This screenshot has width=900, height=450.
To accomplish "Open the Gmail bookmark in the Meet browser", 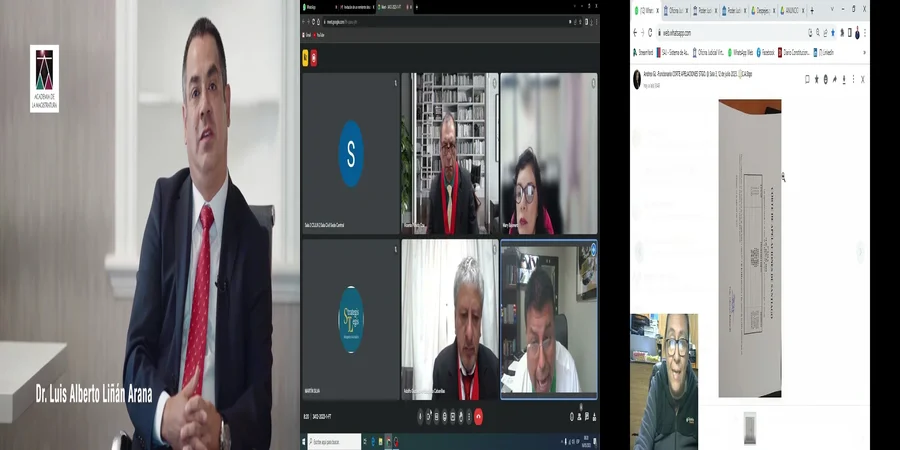I will (x=307, y=35).
